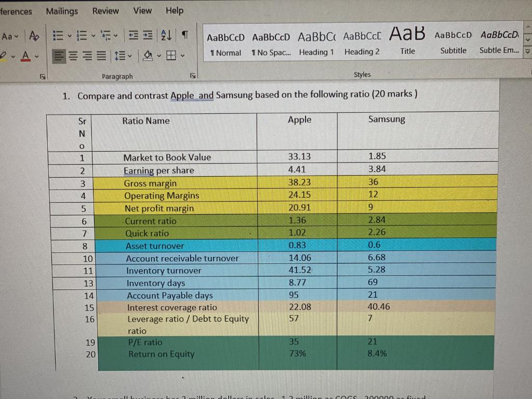Screen dimensions: 532x399
Task: Center the paragraph text
Action: point(73,56)
